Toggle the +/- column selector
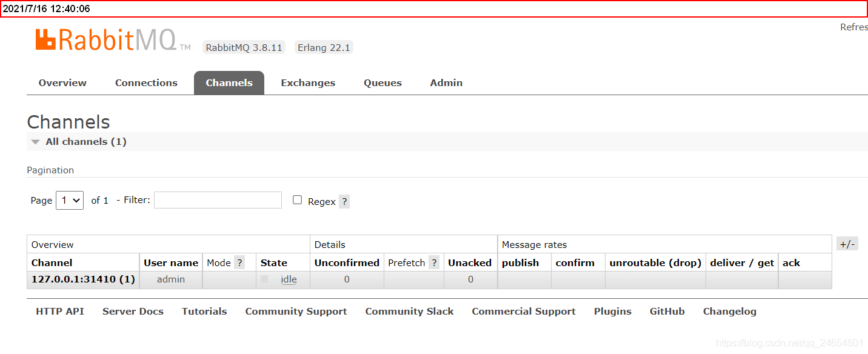Viewport: 868px width, 354px height. point(847,244)
